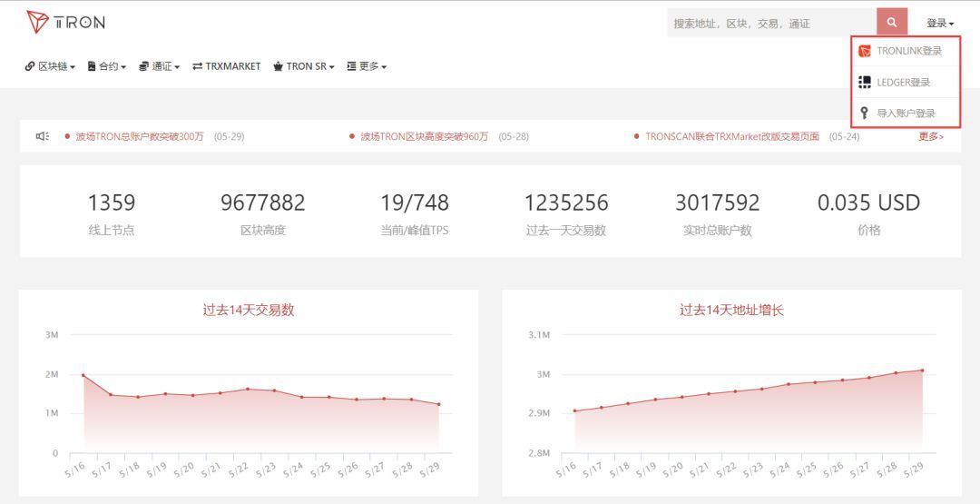Choose LEDGER登录 option

tap(906, 83)
